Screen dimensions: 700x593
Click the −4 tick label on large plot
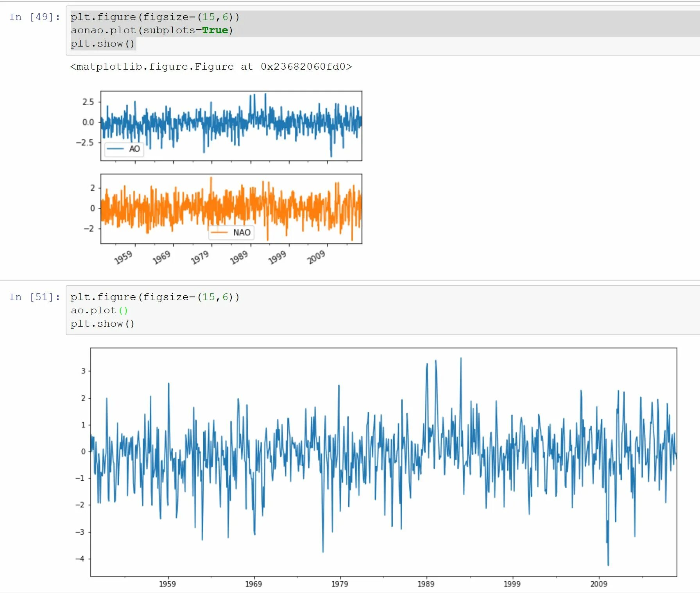pos(80,559)
